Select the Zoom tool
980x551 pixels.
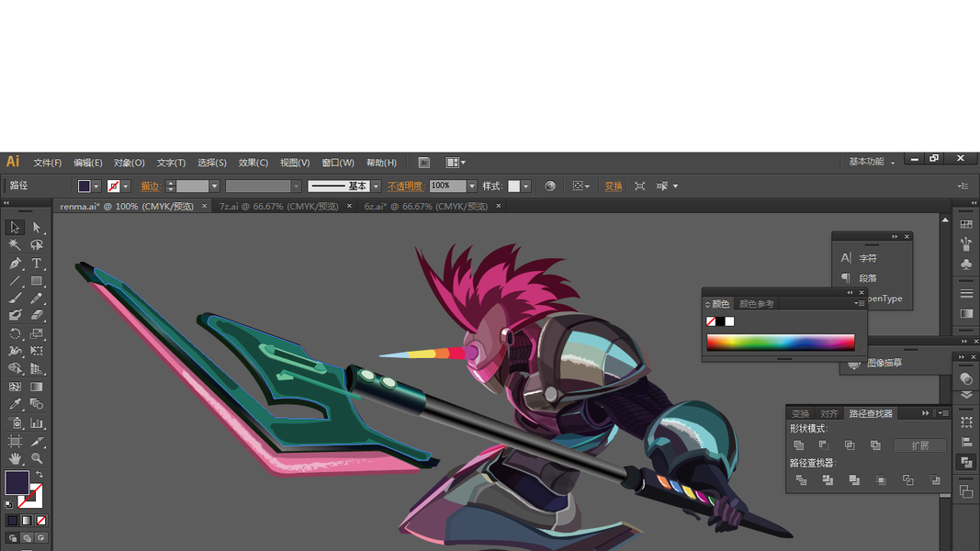pos(37,458)
